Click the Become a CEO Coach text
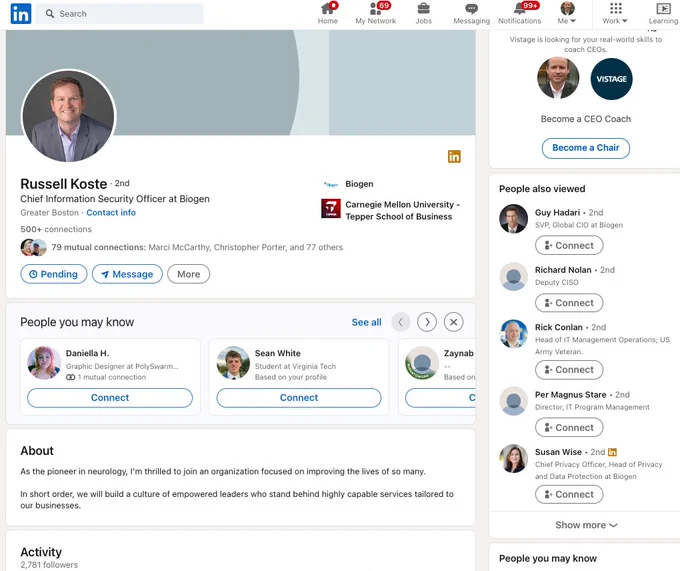This screenshot has height=571, width=680. [585, 119]
